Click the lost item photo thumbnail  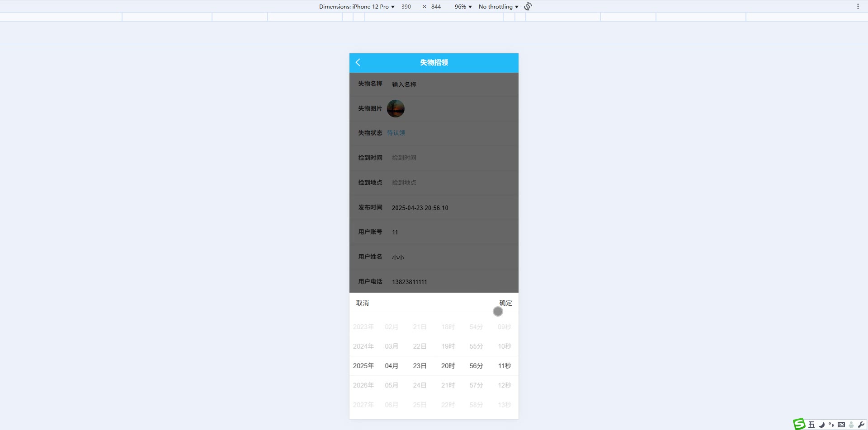coord(396,108)
